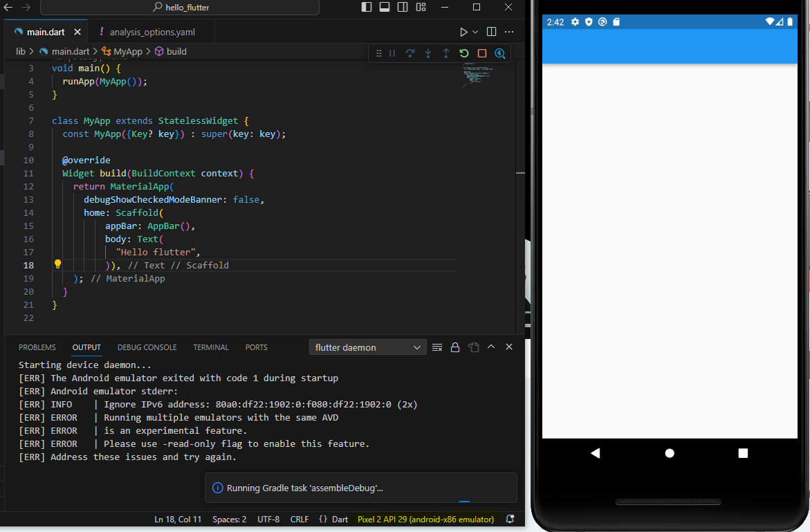Select device Pixel 2 API 29 emulator
This screenshot has height=532, width=810.
coord(425,519)
